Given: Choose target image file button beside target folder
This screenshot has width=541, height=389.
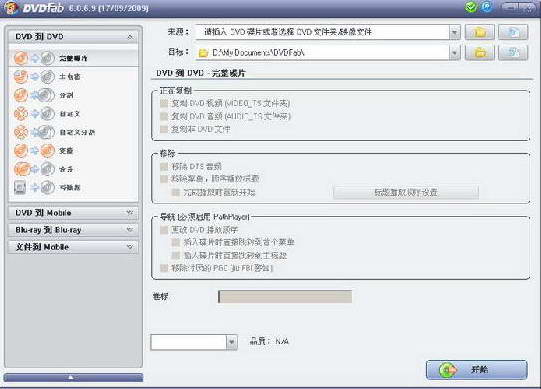Looking at the screenshot, I should pyautogui.click(x=513, y=53).
